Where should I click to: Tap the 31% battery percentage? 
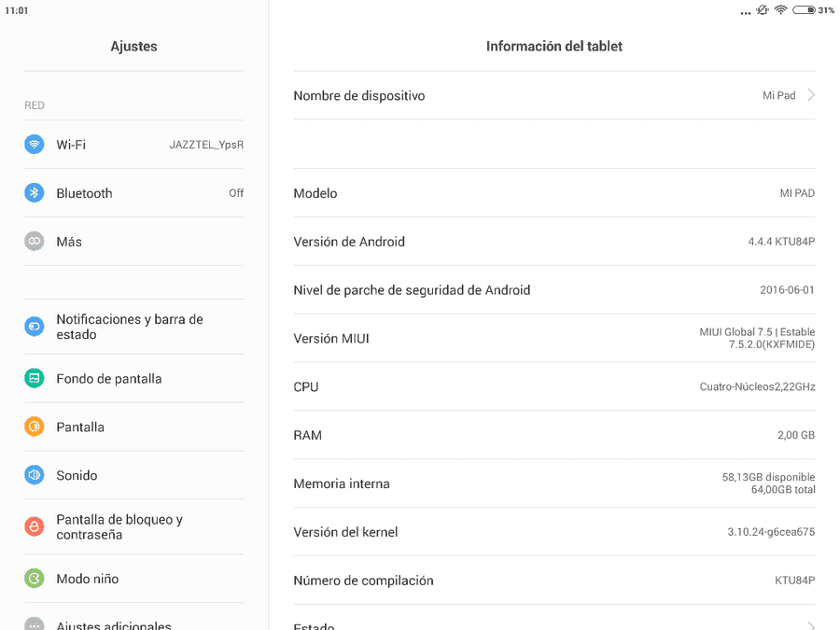click(x=826, y=10)
